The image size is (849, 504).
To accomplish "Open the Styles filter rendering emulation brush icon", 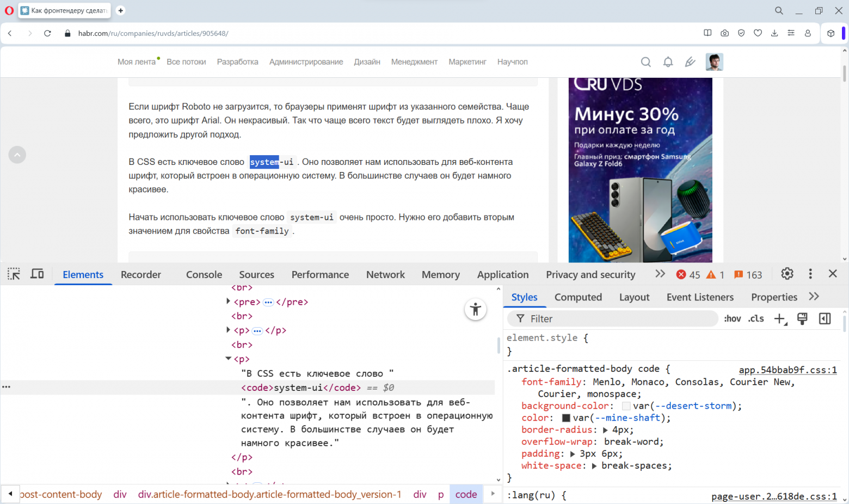I will click(802, 318).
